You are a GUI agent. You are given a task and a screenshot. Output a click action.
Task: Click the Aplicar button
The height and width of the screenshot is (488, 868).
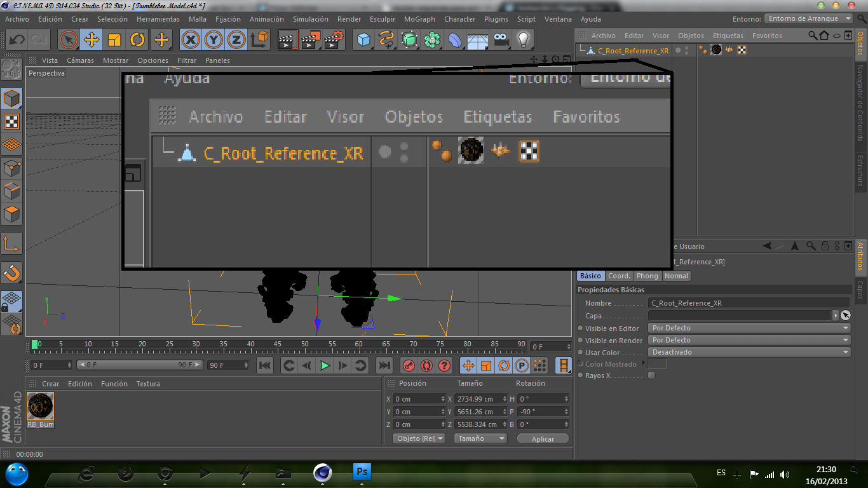coord(543,438)
